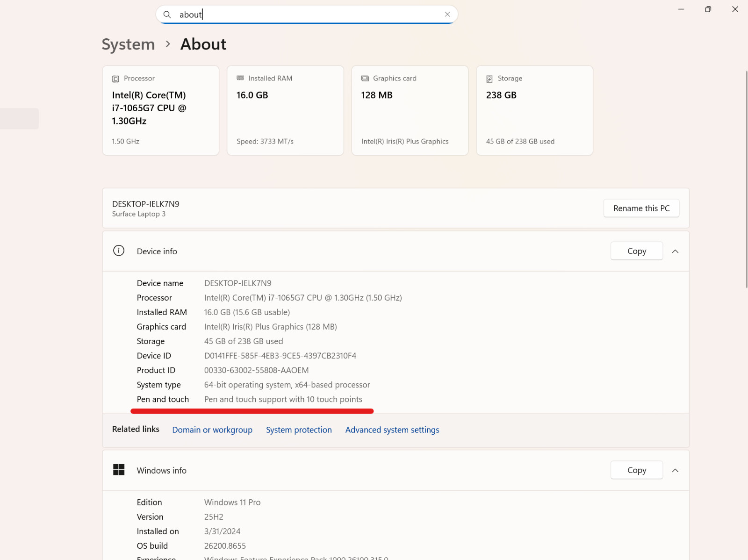Image resolution: width=748 pixels, height=560 pixels.
Task: Go back to System in breadcrumb
Action: click(x=128, y=44)
